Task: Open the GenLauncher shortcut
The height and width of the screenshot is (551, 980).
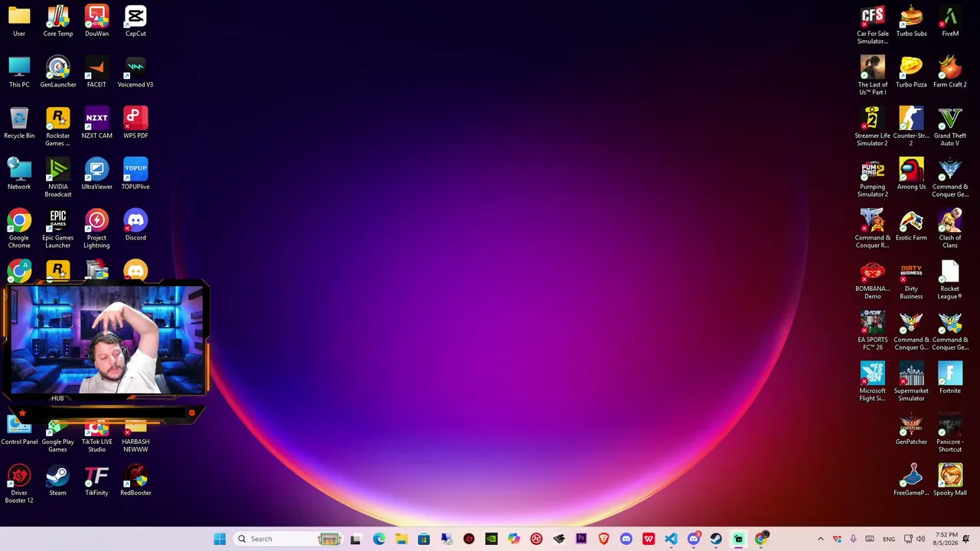Action: [x=58, y=73]
